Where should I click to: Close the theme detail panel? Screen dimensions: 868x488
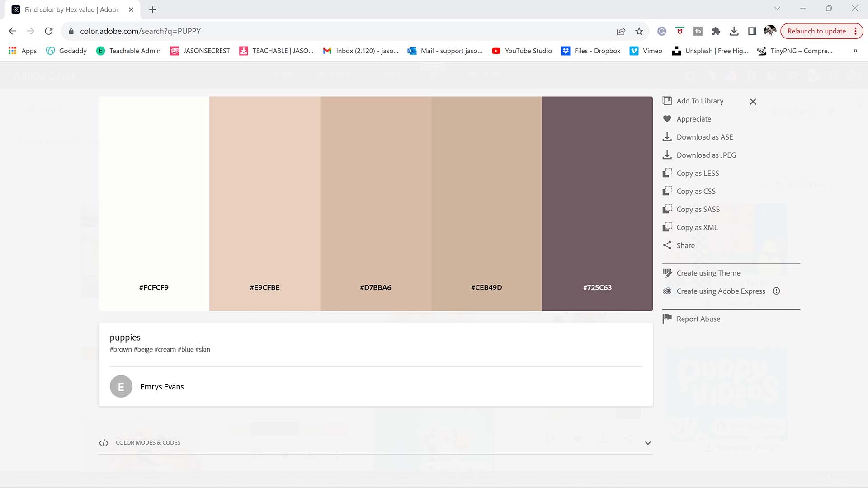pos(753,102)
